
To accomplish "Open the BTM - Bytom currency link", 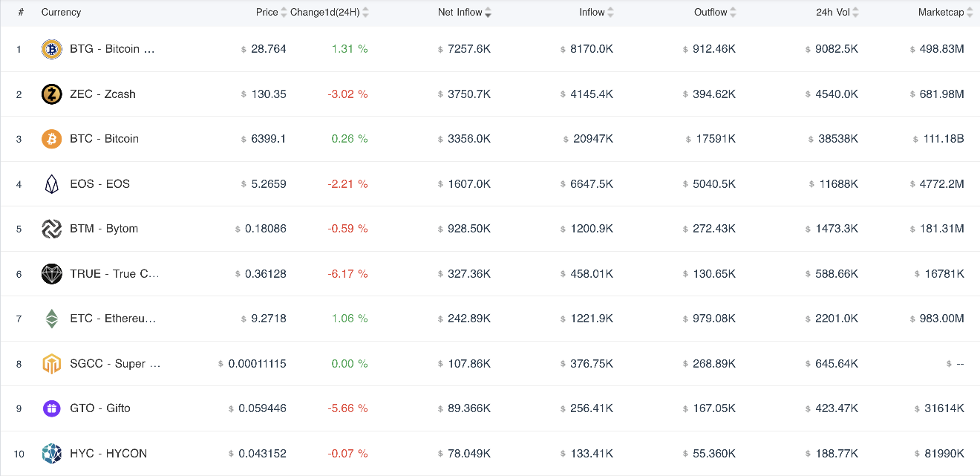I will 104,229.
